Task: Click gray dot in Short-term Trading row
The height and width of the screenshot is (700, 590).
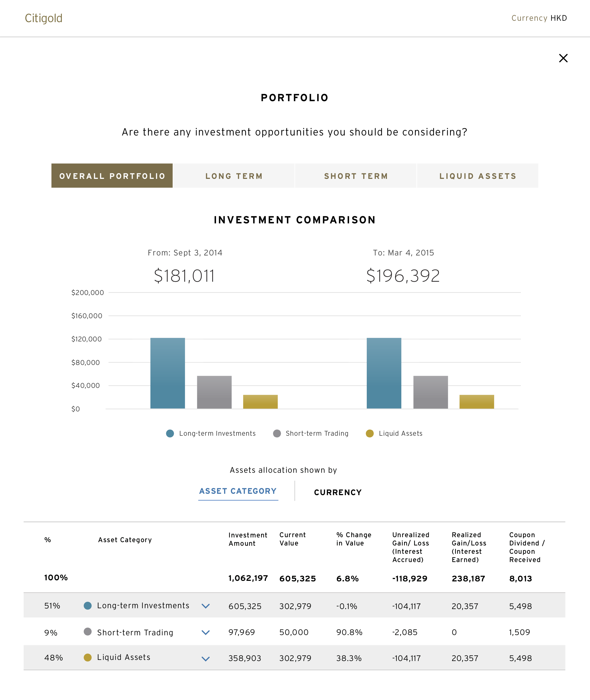Action: [88, 632]
